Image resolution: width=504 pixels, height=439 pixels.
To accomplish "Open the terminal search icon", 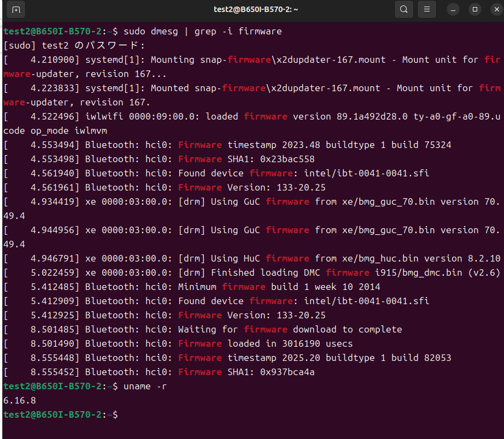I will [x=404, y=9].
